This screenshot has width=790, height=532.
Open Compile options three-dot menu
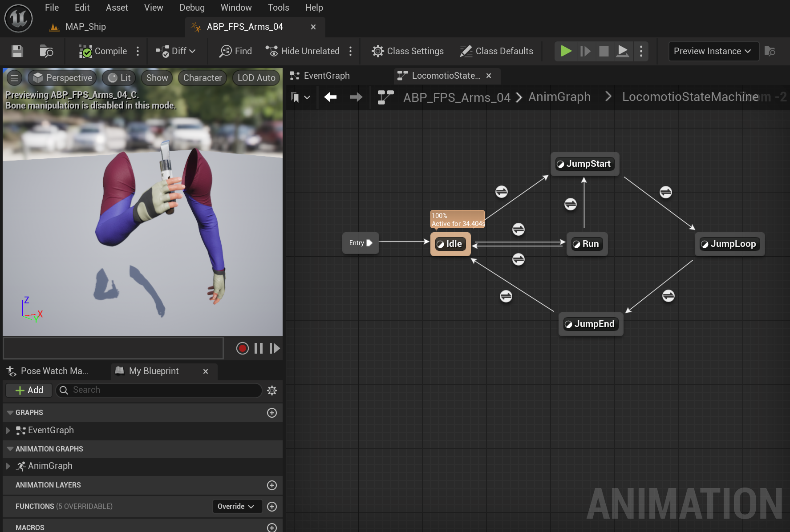click(138, 51)
